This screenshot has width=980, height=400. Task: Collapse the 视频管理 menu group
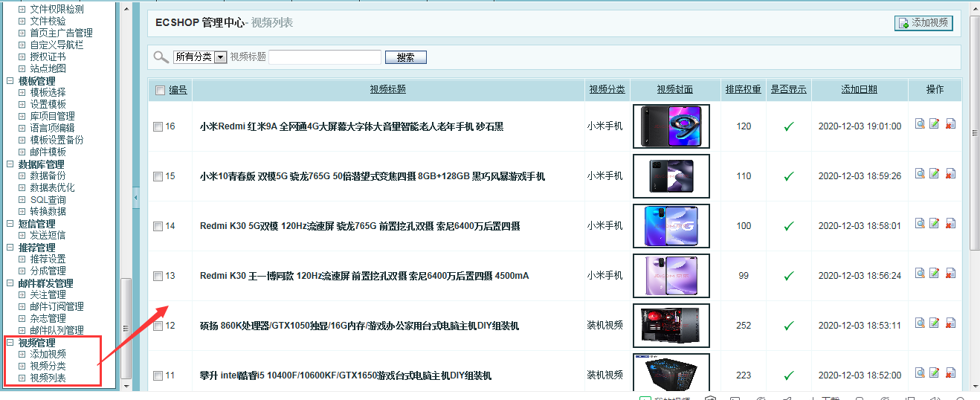coord(10,342)
